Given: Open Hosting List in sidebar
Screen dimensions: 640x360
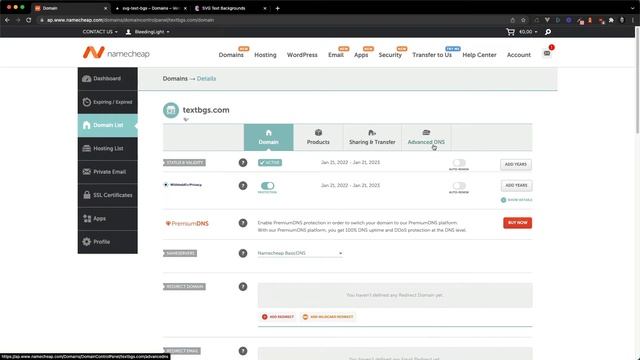Looking at the screenshot, I should tap(108, 149).
